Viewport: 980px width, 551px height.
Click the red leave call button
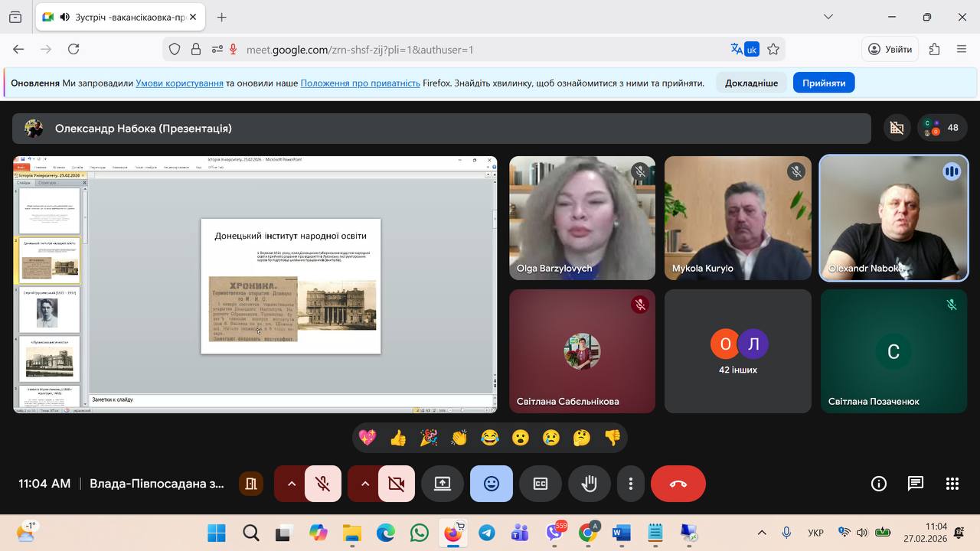tap(678, 484)
